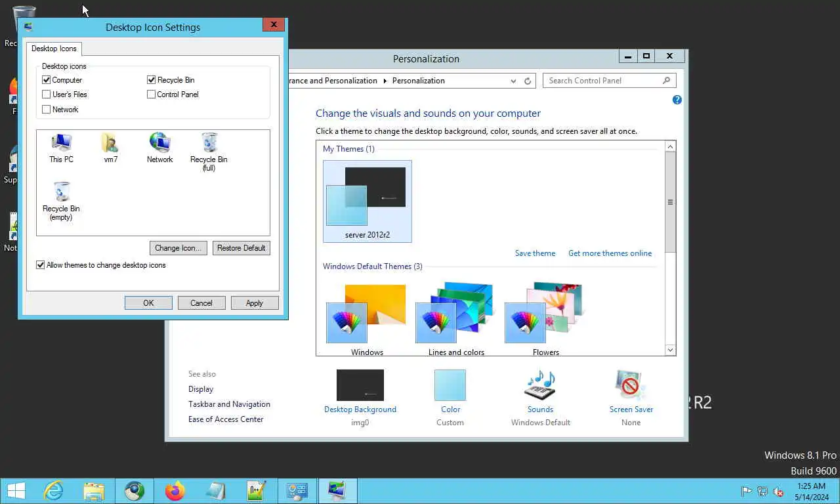
Task: Open the Screen Saver settings icon
Action: 631,385
